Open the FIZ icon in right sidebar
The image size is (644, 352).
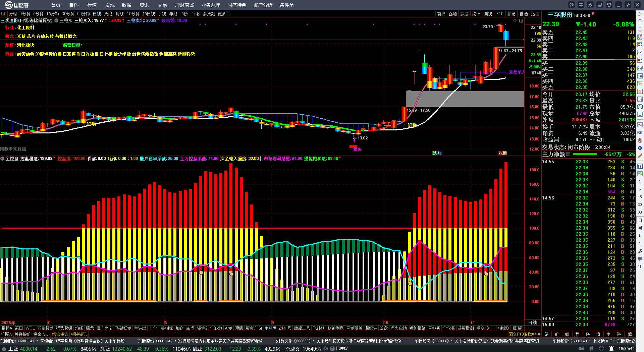(x=640, y=99)
